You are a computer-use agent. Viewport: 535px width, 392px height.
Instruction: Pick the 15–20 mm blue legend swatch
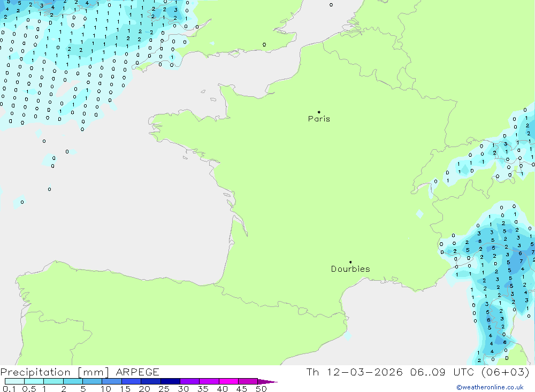point(131,381)
